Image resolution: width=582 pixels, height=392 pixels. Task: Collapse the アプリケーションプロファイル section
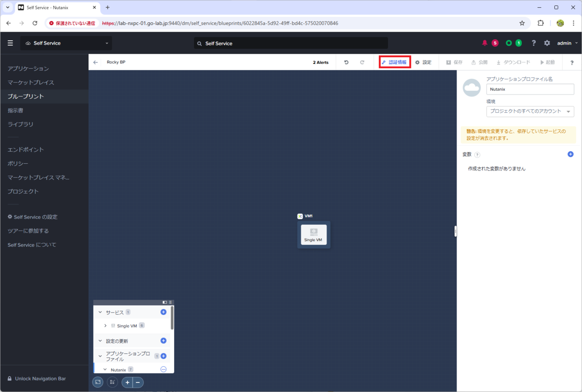coord(100,356)
